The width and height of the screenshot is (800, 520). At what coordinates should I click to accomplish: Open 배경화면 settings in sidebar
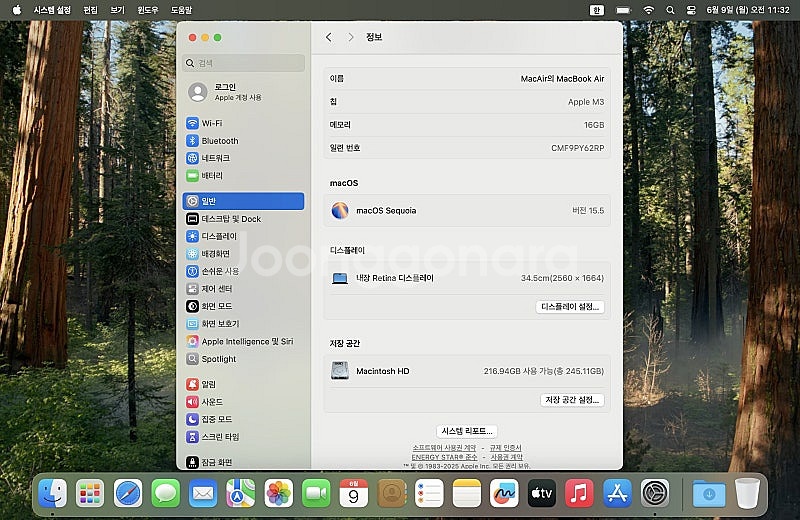click(x=244, y=253)
